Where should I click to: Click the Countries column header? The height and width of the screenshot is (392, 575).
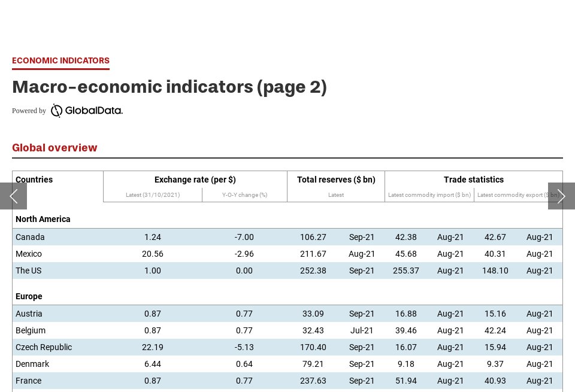(34, 180)
